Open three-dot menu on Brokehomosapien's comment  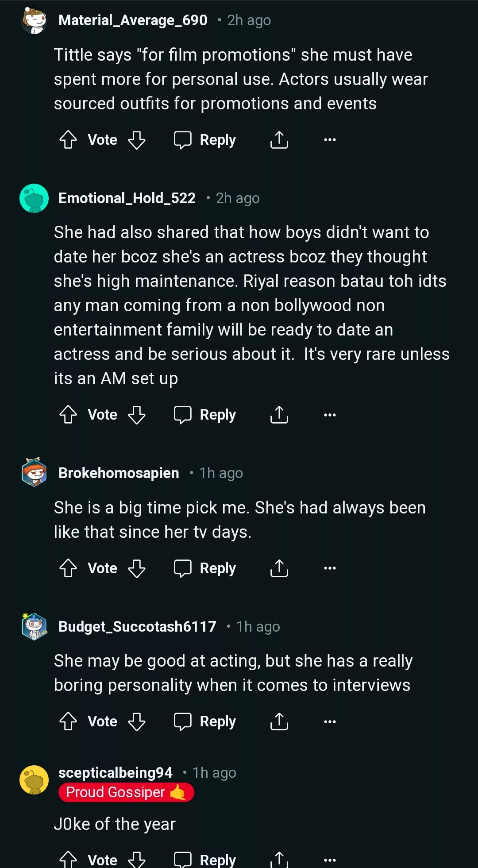pyautogui.click(x=330, y=568)
